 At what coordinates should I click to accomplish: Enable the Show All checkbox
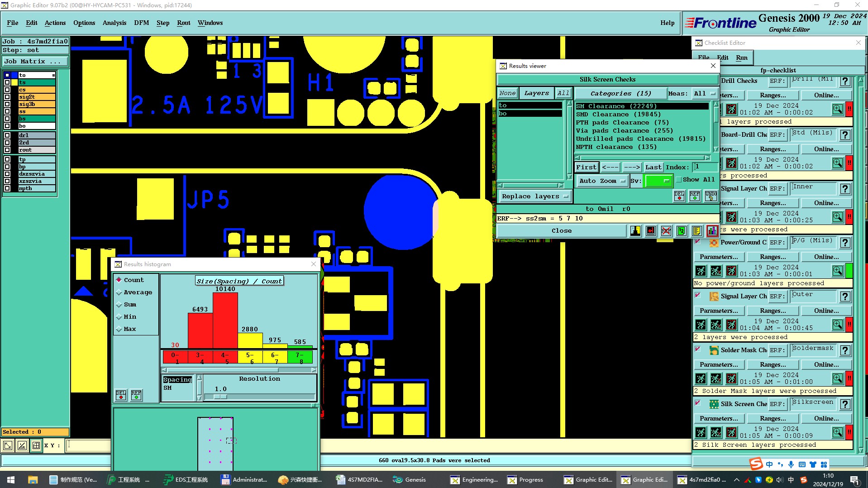point(679,180)
